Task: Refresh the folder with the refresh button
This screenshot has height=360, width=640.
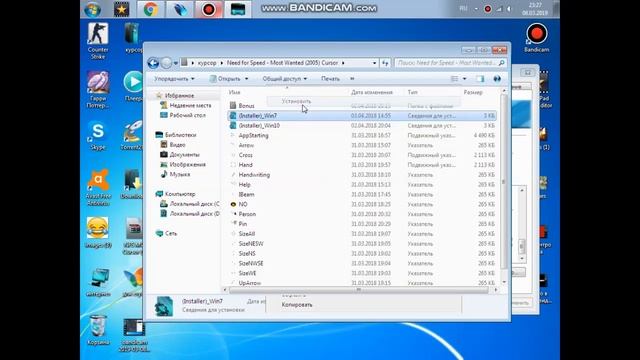Action: (x=385, y=63)
